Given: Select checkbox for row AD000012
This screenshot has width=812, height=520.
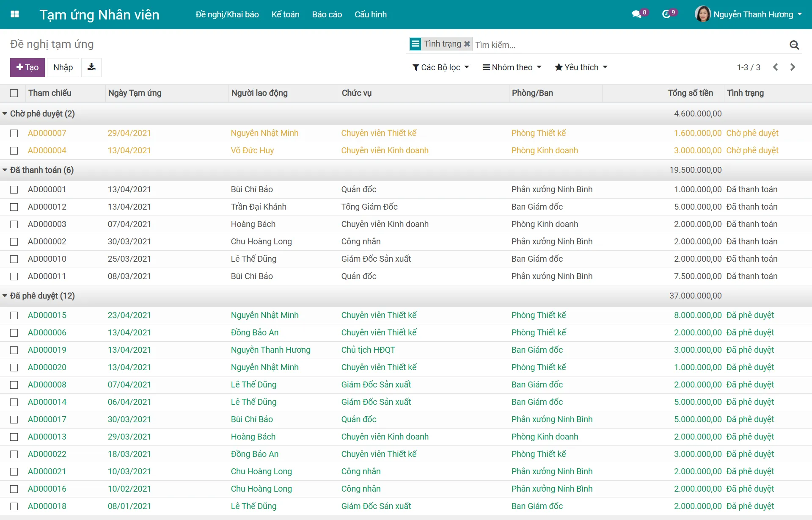Looking at the screenshot, I should (14, 207).
